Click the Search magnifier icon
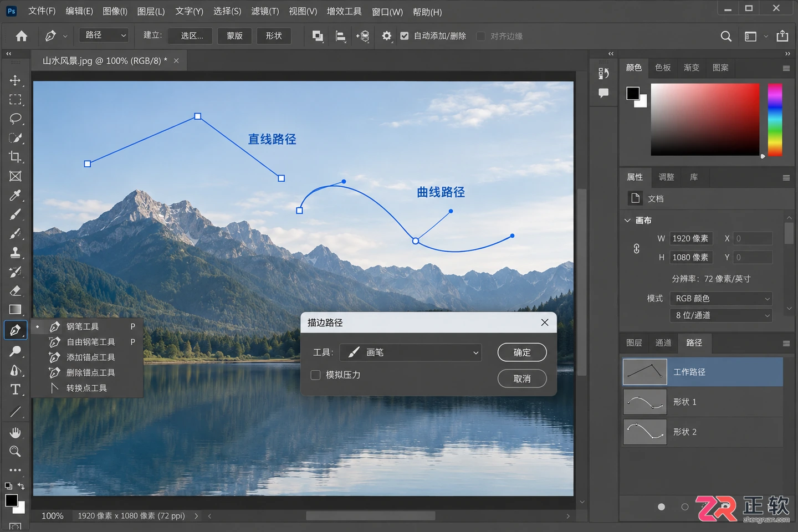 (x=726, y=36)
